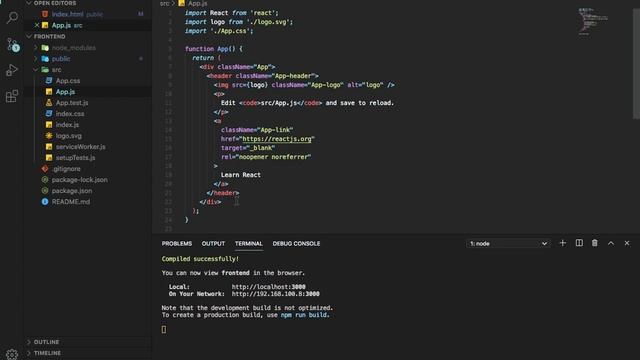Click 'Learn React' text in editor

(240, 175)
